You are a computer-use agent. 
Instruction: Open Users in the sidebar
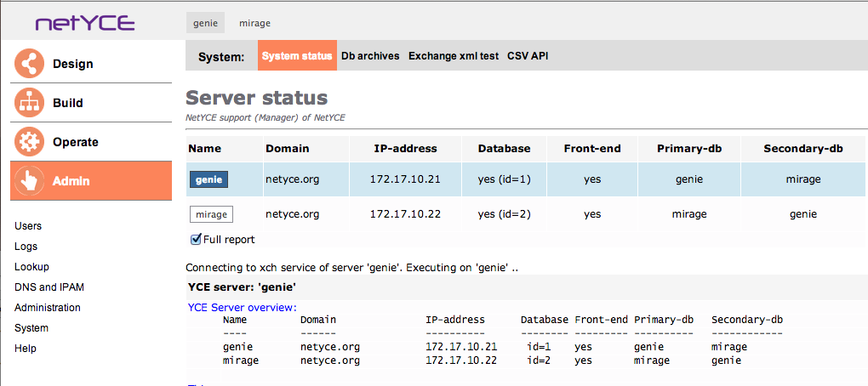tap(28, 226)
